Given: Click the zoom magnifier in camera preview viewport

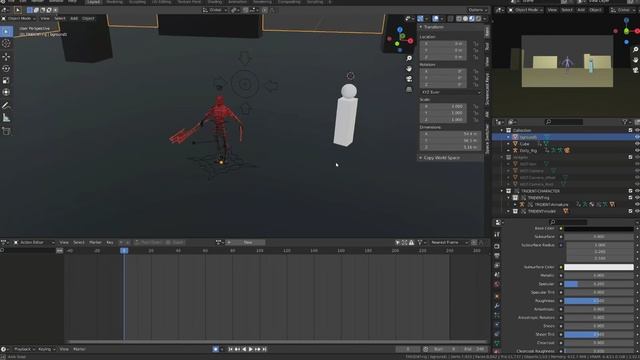Looking at the screenshot, I should (x=636, y=49).
